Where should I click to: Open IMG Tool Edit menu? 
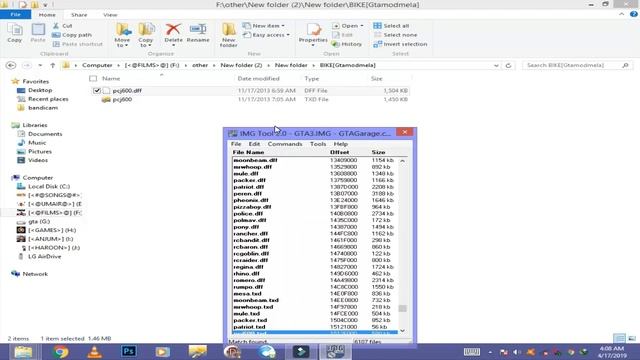click(x=254, y=144)
